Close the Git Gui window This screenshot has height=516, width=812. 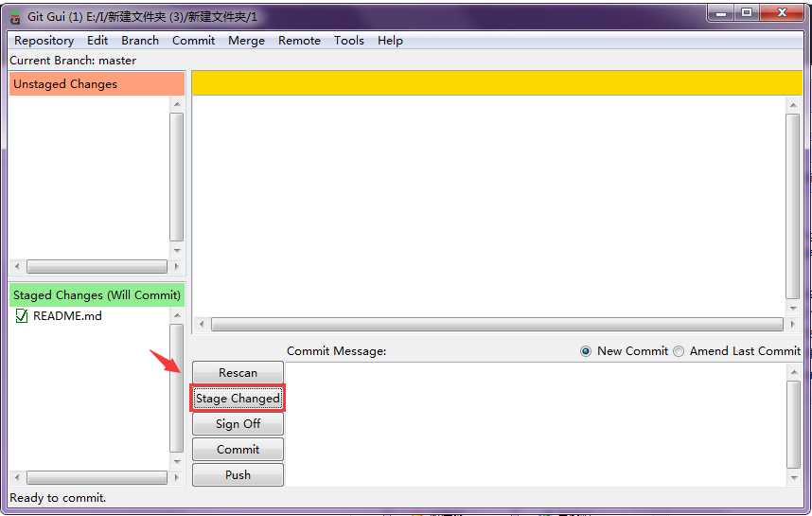pyautogui.click(x=782, y=13)
